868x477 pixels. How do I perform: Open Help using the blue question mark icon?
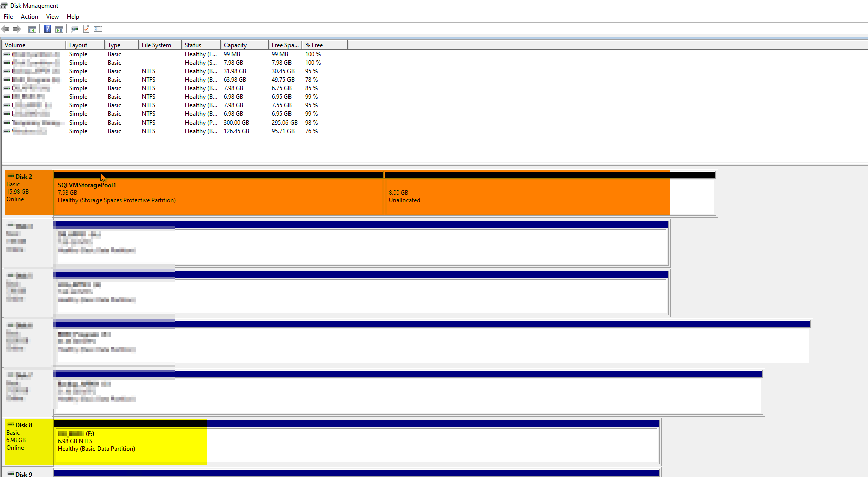(47, 29)
